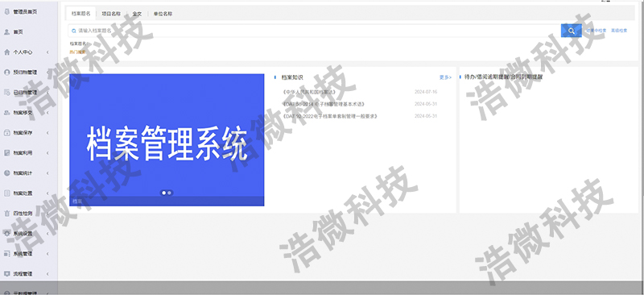
Task: Click the 请输入档案题名 search input field
Action: pyautogui.click(x=315, y=31)
